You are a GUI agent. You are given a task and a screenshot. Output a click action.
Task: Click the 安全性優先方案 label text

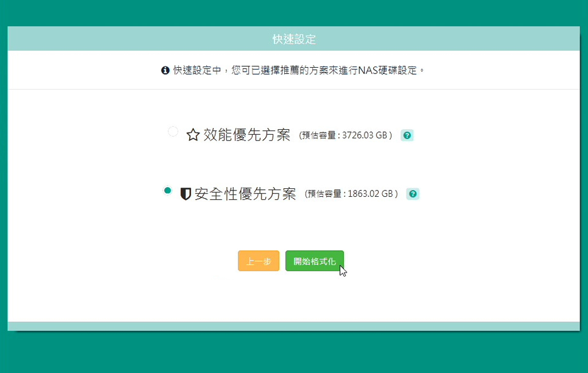(x=245, y=194)
